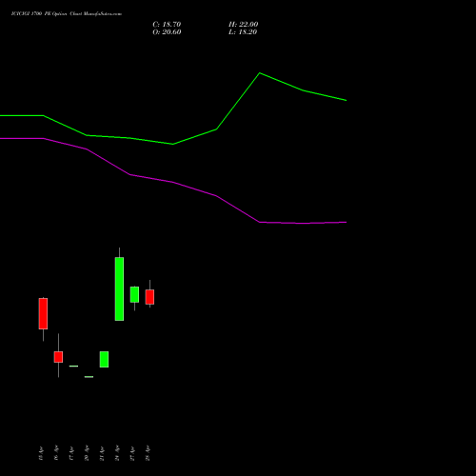Click the low price value L: 18.20
This screenshot has width=476, height=476.
tap(243, 32)
